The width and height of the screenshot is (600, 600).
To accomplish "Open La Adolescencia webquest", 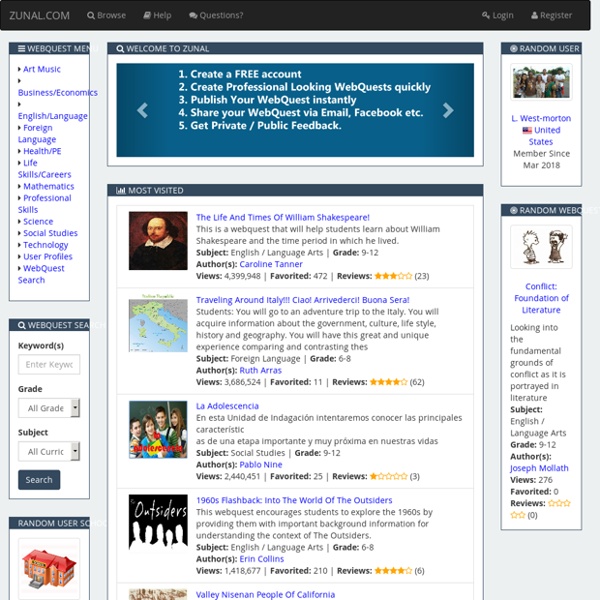I will click(227, 406).
